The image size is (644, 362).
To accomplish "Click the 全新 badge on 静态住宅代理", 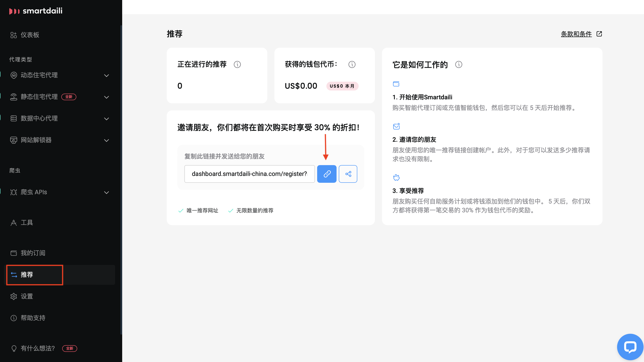I will coord(69,97).
